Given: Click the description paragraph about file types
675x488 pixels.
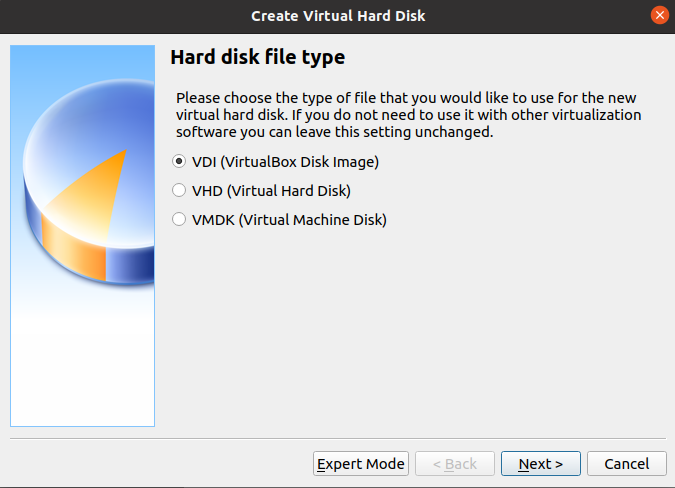Looking at the screenshot, I should click(x=408, y=115).
